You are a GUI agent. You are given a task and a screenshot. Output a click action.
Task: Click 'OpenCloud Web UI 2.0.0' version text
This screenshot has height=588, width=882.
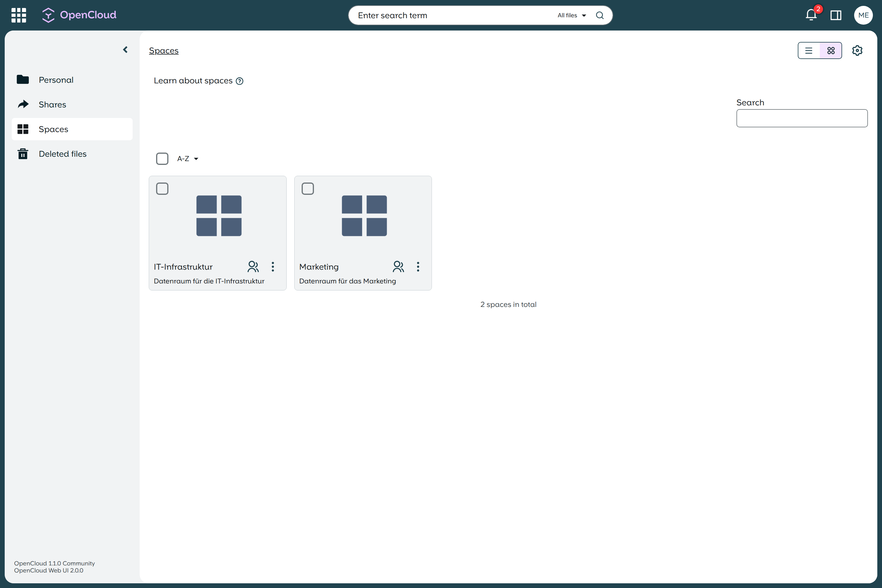click(x=49, y=570)
